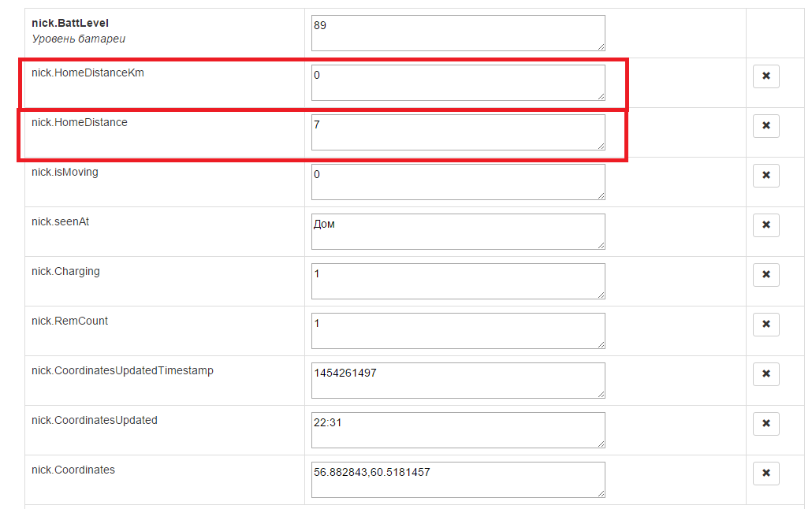The width and height of the screenshot is (812, 509).
Task: Remove the nick.Coordinates property row
Action: pyautogui.click(x=765, y=474)
